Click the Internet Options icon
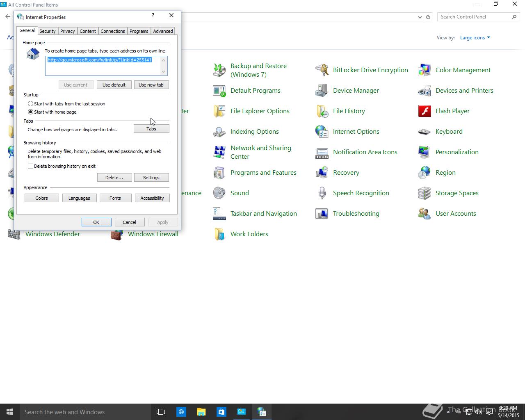The image size is (525, 420). click(x=322, y=132)
